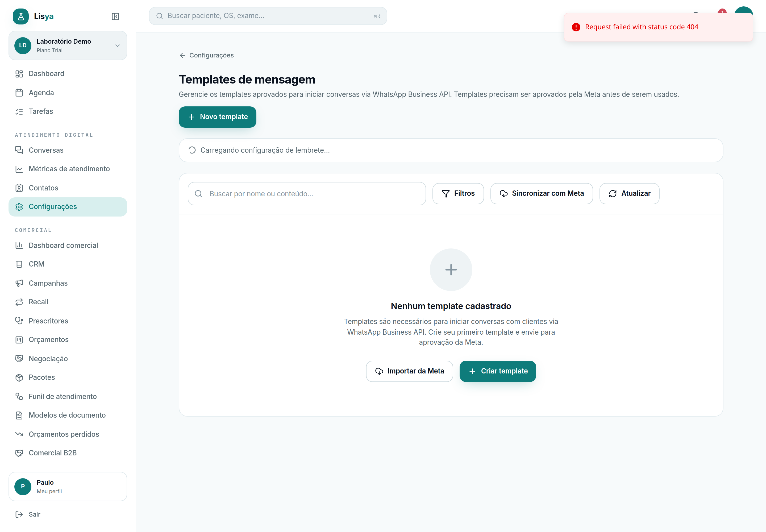This screenshot has height=532, width=766.
Task: Click the Plano Trial label
Action: pos(49,50)
